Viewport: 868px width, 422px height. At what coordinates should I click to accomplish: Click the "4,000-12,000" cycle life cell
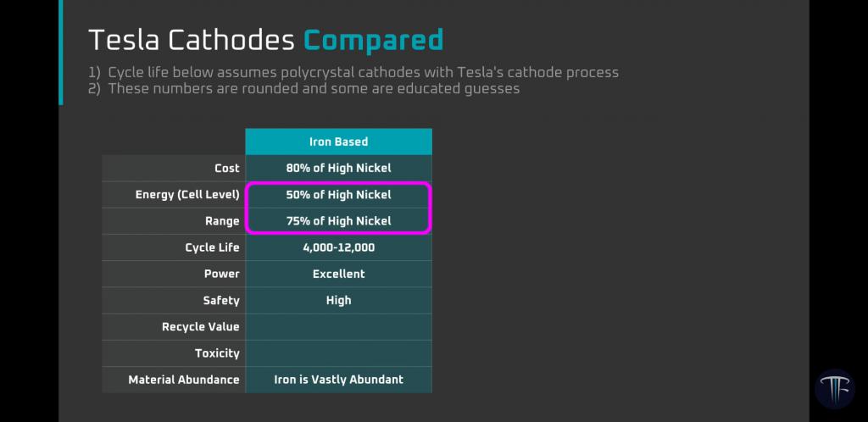338,247
